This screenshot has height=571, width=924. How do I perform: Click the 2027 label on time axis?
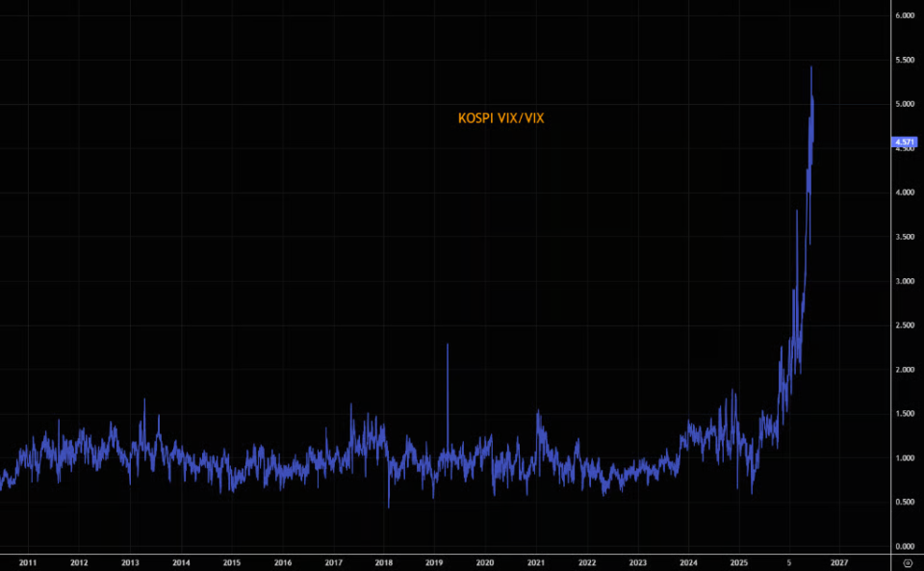839,562
